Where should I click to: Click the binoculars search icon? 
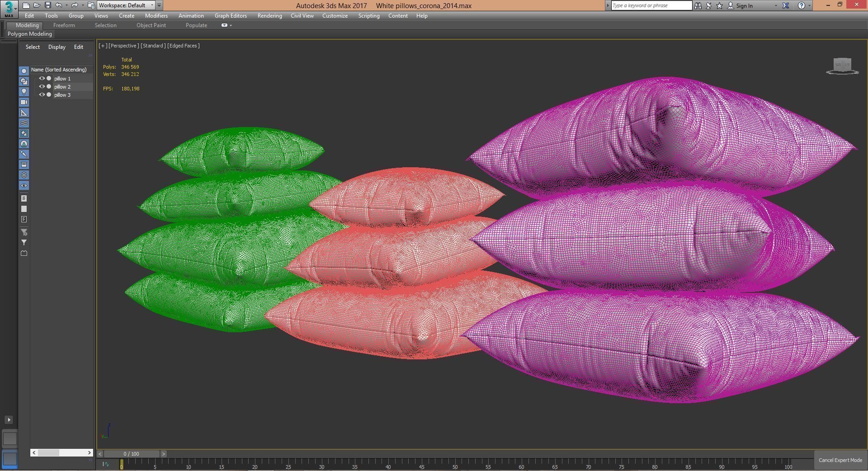[698, 5]
